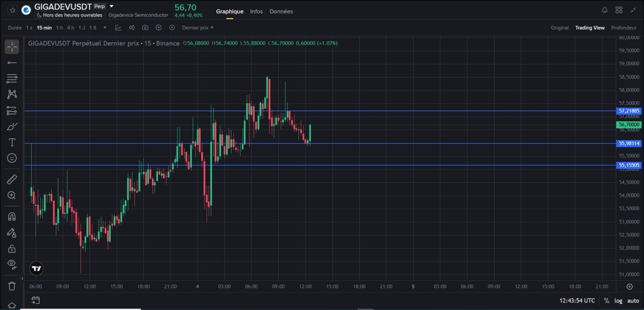
Task: Toggle lock all drawings padlock
Action: 12,249
